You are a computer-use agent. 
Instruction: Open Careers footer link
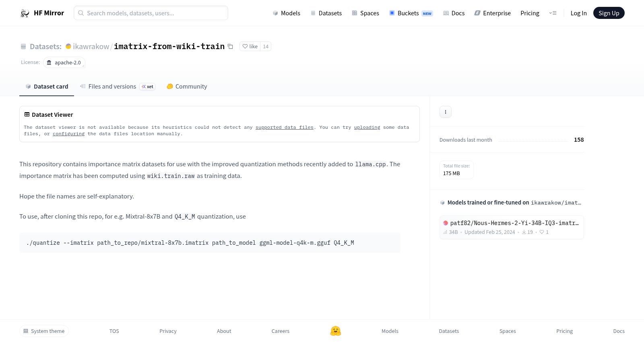click(x=281, y=331)
